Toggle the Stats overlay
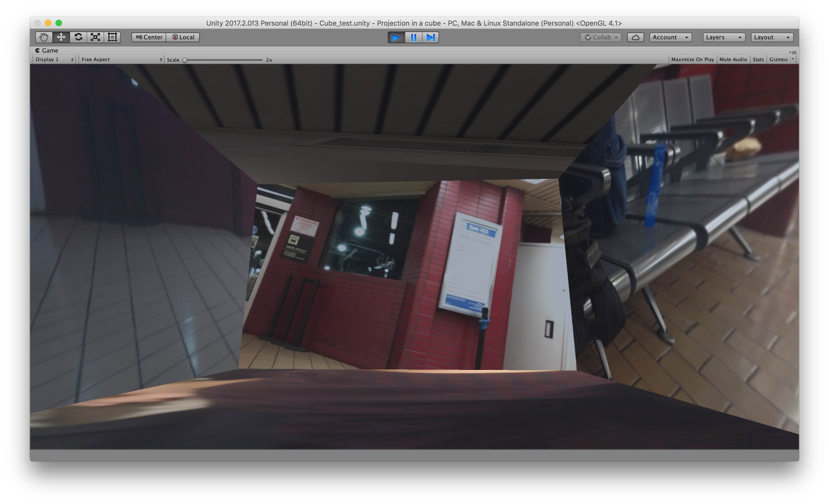 pos(758,60)
